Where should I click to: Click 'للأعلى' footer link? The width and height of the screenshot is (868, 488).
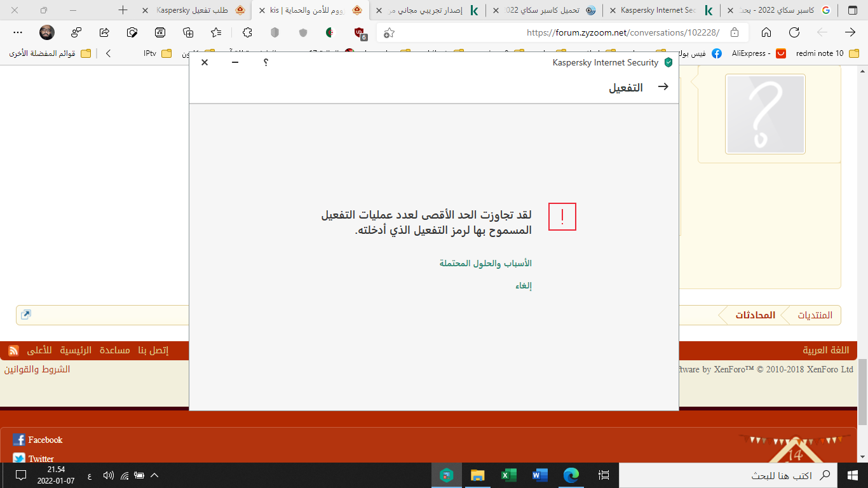coord(39,350)
